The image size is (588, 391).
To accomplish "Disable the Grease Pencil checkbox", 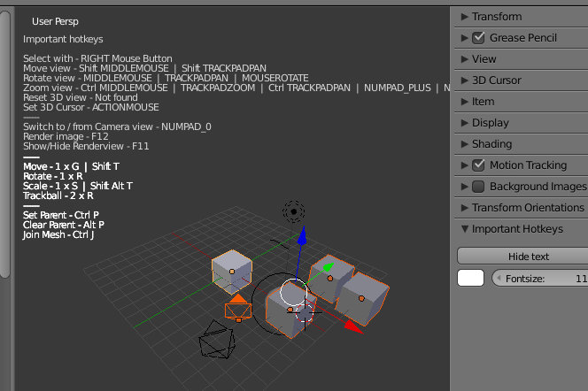I will point(478,38).
